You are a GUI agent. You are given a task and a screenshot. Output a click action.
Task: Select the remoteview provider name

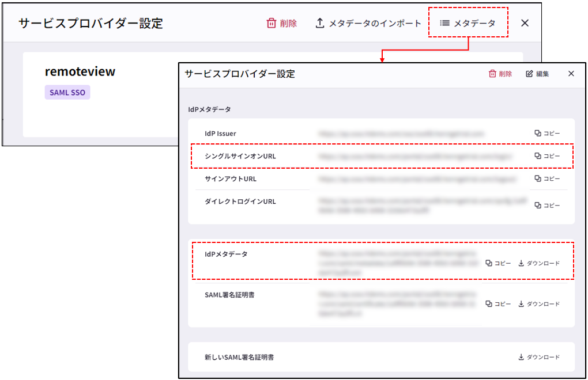pyautogui.click(x=80, y=71)
